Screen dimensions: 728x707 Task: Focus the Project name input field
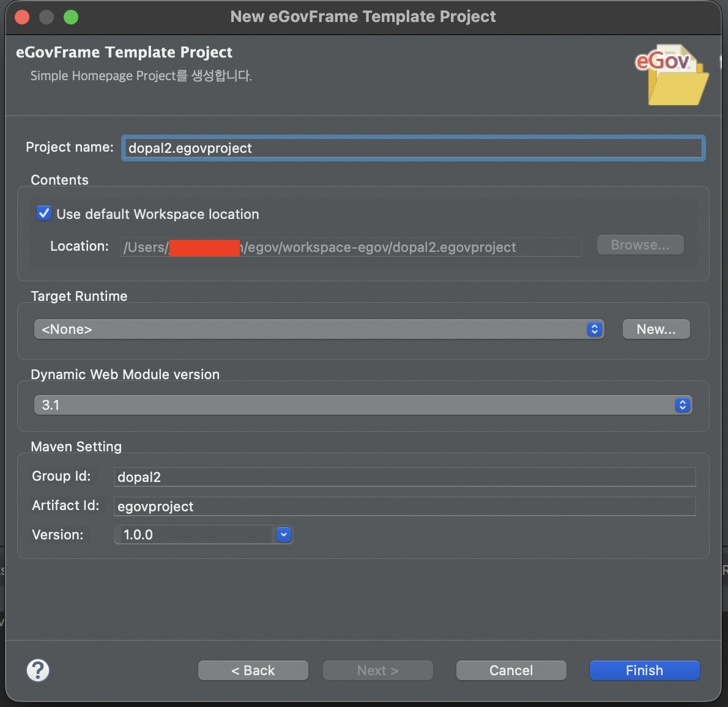pyautogui.click(x=413, y=148)
